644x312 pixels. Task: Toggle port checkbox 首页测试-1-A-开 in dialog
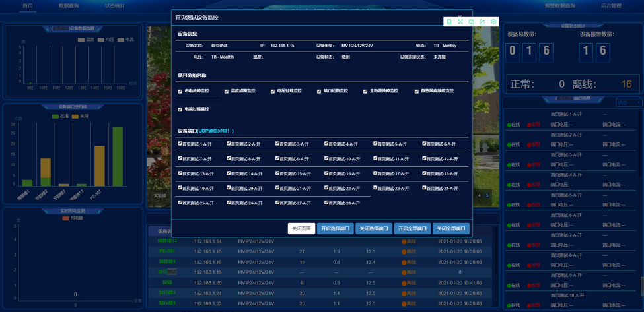(x=180, y=144)
